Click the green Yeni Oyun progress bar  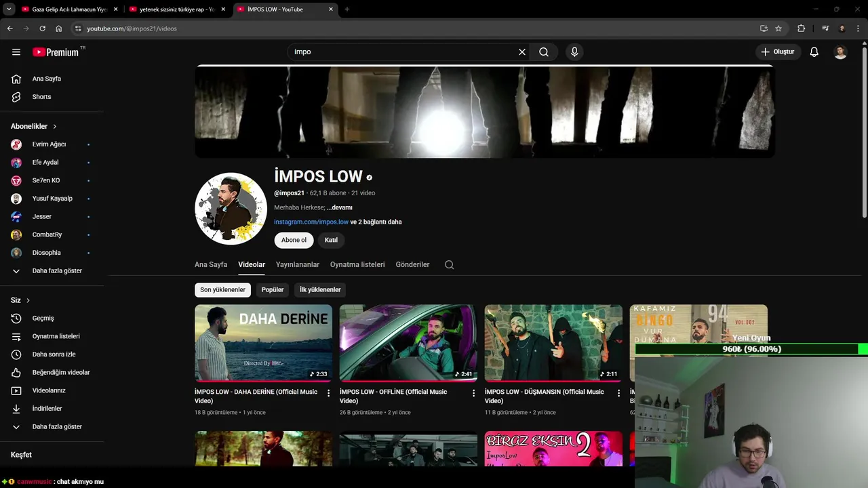point(751,349)
